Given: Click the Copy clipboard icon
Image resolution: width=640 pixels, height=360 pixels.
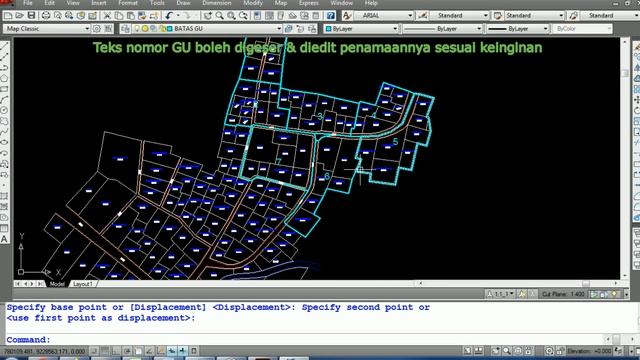Looking at the screenshot, I should [x=119, y=16].
